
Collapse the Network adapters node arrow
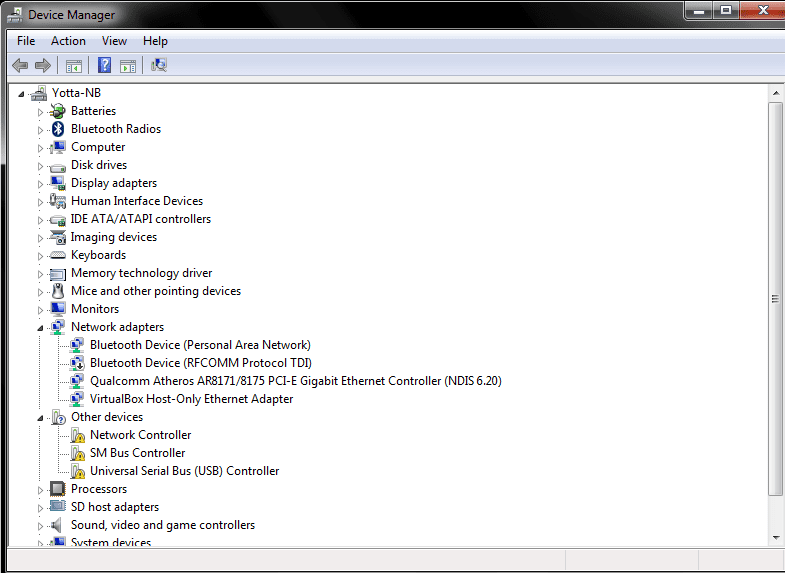tap(40, 328)
